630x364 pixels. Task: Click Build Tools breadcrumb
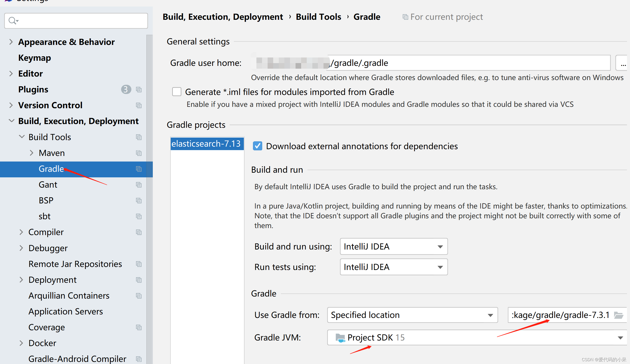coord(319,17)
